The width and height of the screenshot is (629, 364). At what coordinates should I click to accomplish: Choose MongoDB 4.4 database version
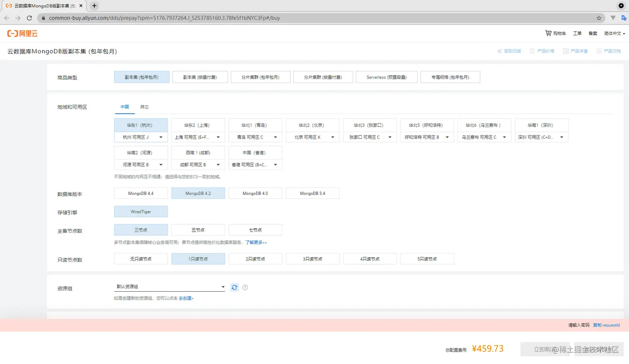click(x=141, y=193)
